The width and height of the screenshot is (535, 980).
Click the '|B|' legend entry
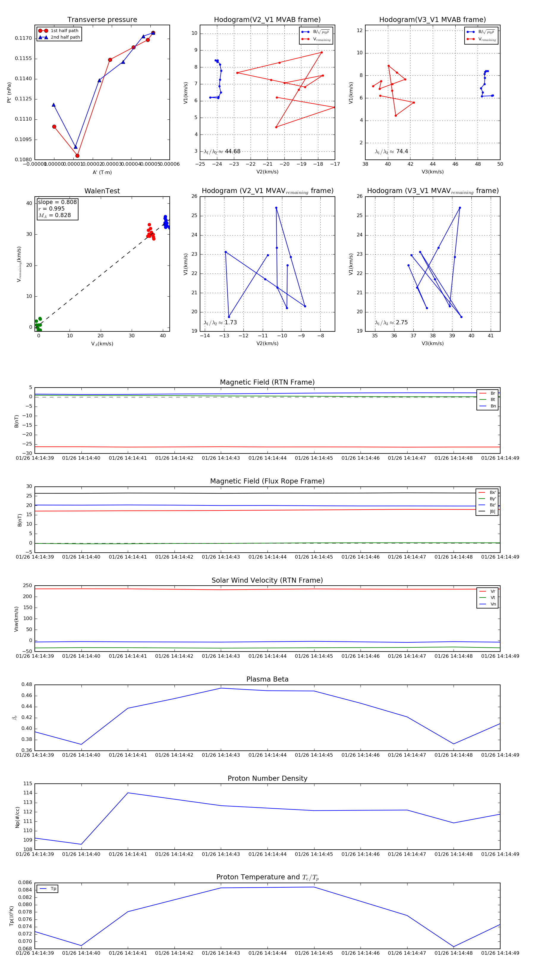tap(487, 511)
